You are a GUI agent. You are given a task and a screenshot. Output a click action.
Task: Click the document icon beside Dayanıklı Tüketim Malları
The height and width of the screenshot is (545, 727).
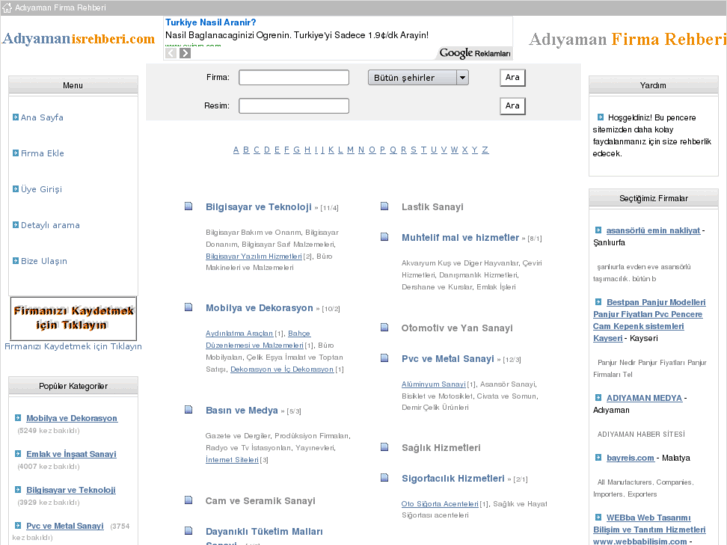189,531
